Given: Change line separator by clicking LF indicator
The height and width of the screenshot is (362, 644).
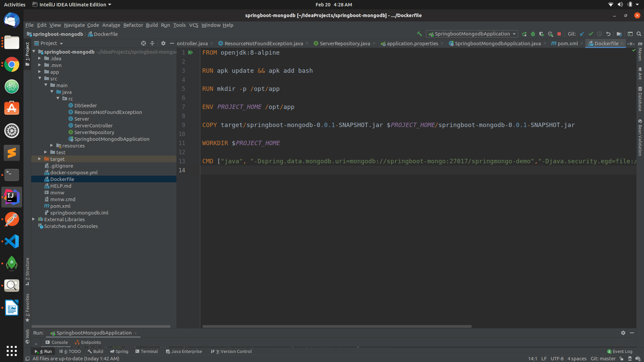Looking at the screenshot, I should click(x=545, y=358).
